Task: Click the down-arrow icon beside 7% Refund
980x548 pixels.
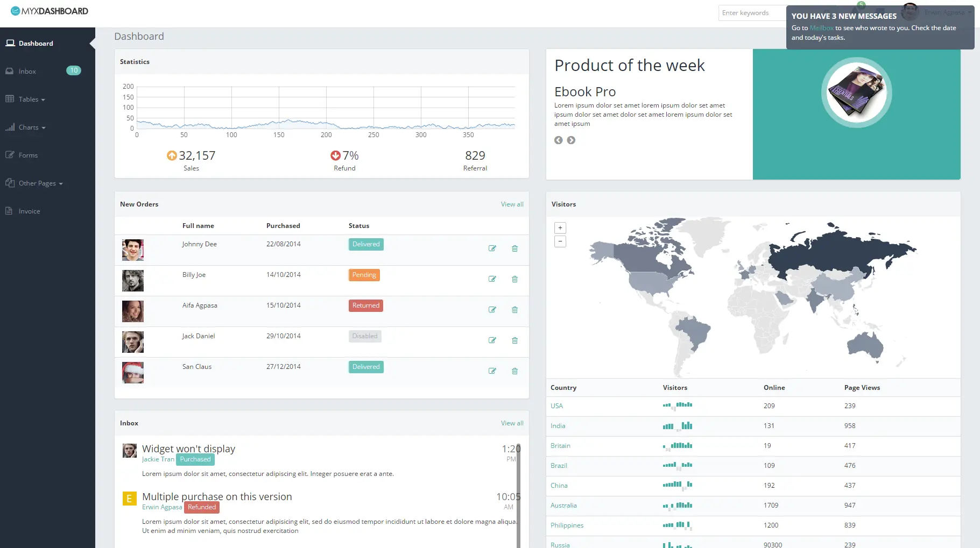Action: pyautogui.click(x=335, y=155)
